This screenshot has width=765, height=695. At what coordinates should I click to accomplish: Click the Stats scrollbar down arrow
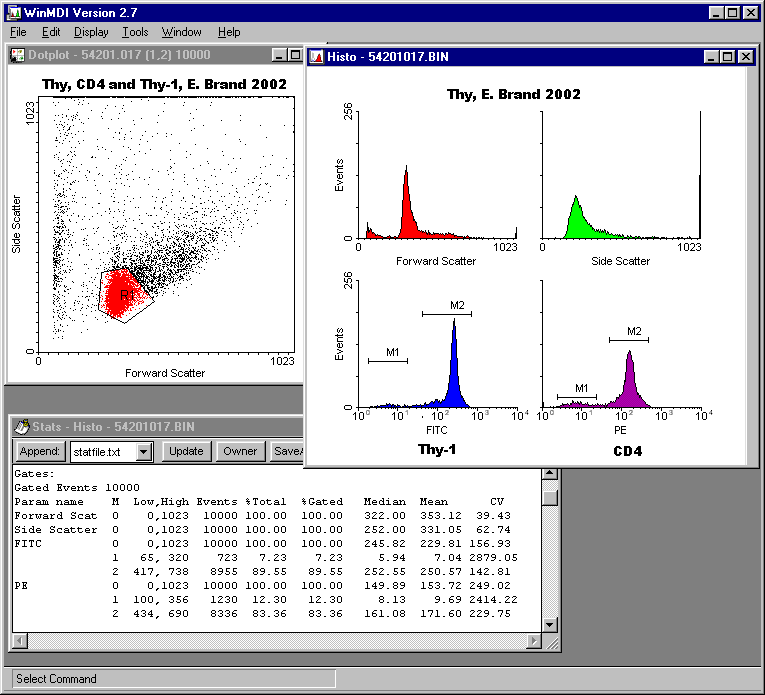(x=550, y=625)
